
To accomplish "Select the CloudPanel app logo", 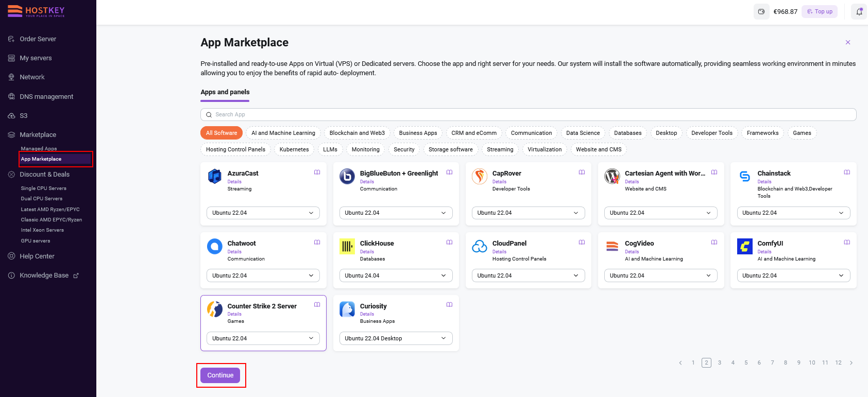I will point(480,247).
